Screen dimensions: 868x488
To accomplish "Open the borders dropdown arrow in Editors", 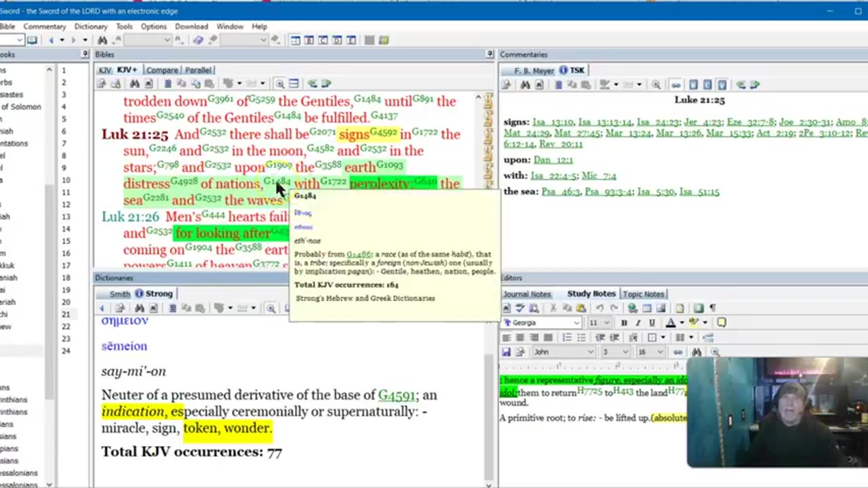I will click(663, 338).
